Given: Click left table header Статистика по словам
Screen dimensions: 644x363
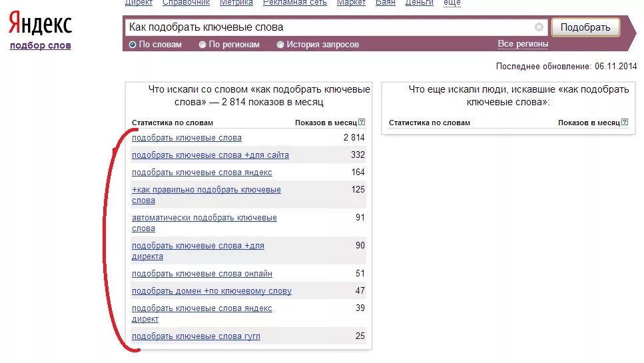Looking at the screenshot, I should tap(172, 123).
